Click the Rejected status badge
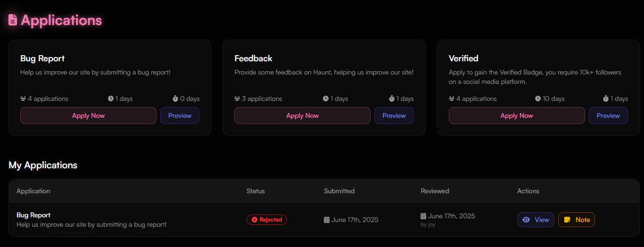The height and width of the screenshot is (247, 644). coord(267,220)
